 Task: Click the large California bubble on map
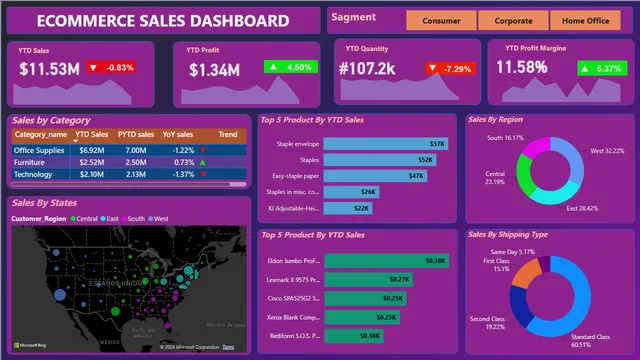pyautogui.click(x=60, y=295)
